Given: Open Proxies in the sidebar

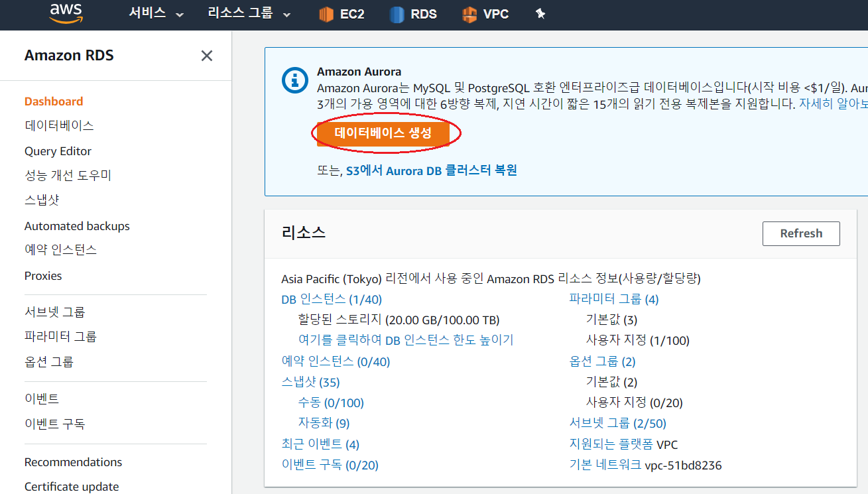Looking at the screenshot, I should pyautogui.click(x=43, y=276).
